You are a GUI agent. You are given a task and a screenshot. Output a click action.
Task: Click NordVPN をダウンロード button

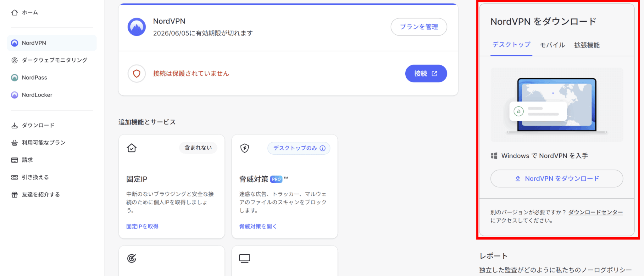pyautogui.click(x=557, y=179)
